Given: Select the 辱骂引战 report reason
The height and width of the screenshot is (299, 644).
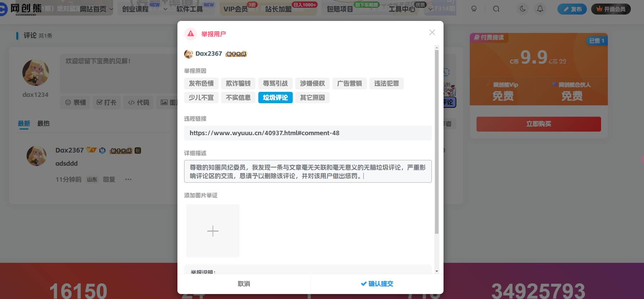Looking at the screenshot, I should [x=275, y=83].
